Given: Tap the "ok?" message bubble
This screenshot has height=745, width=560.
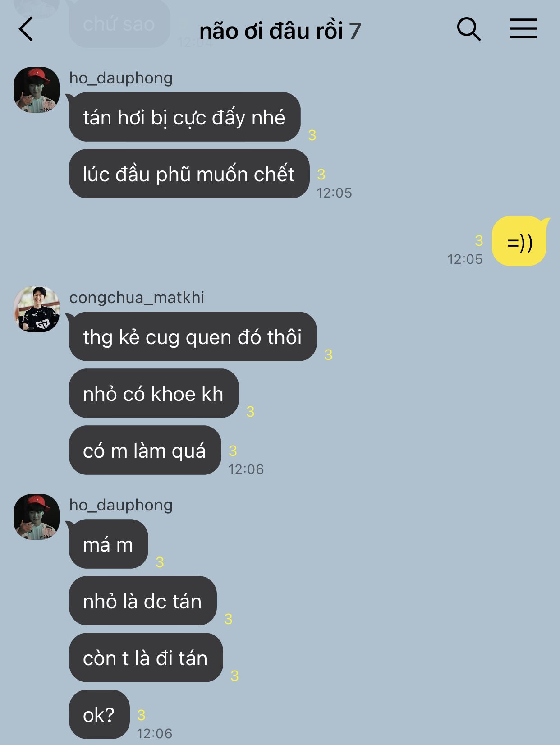Looking at the screenshot, I should pos(99,714).
